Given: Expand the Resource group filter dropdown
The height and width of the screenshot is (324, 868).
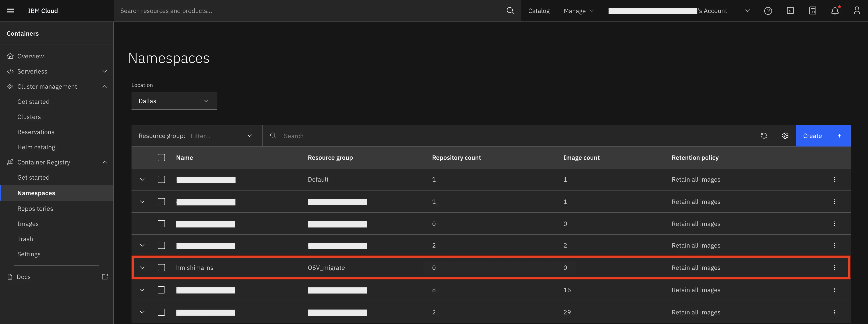Looking at the screenshot, I should pyautogui.click(x=249, y=136).
